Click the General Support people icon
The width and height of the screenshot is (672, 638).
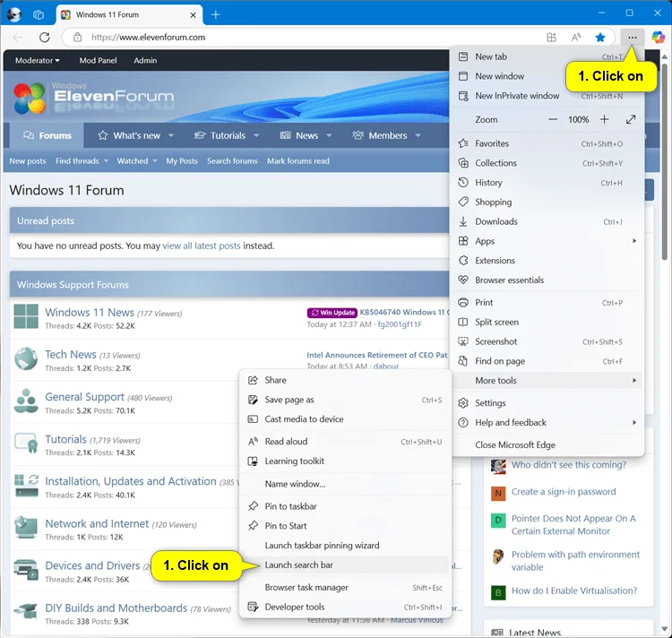pos(26,401)
